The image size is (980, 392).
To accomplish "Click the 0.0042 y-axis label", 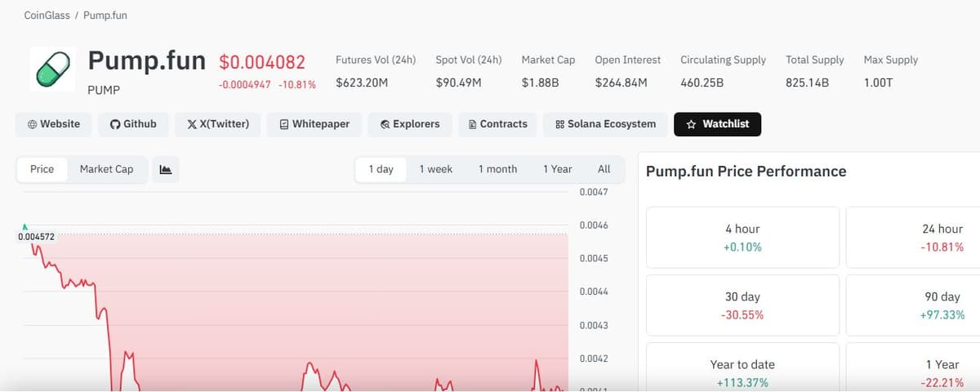I will pyautogui.click(x=594, y=359).
